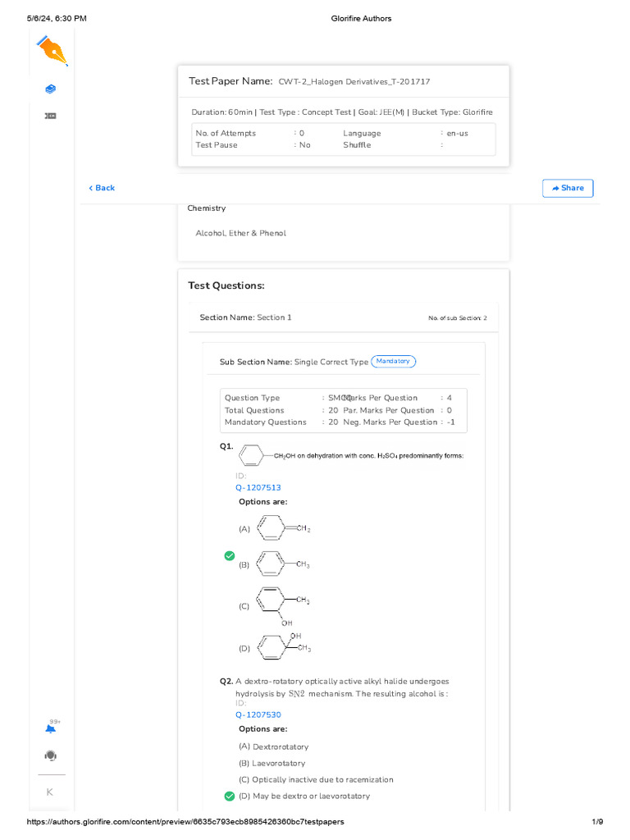The height and width of the screenshot is (840, 630).
Task: Click the green checkmark beside option D laevorotatory
Action: (230, 796)
